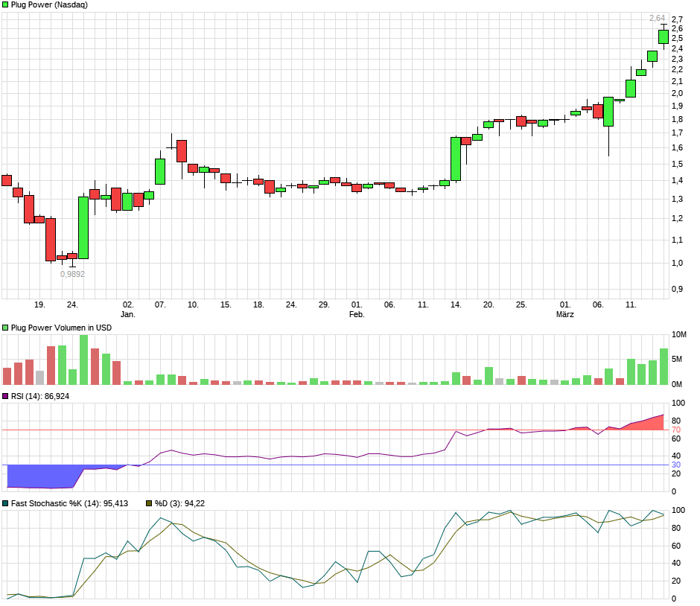Click the Plug Power Volumen in USD label
The width and height of the screenshot is (700, 606).
[x=61, y=328]
